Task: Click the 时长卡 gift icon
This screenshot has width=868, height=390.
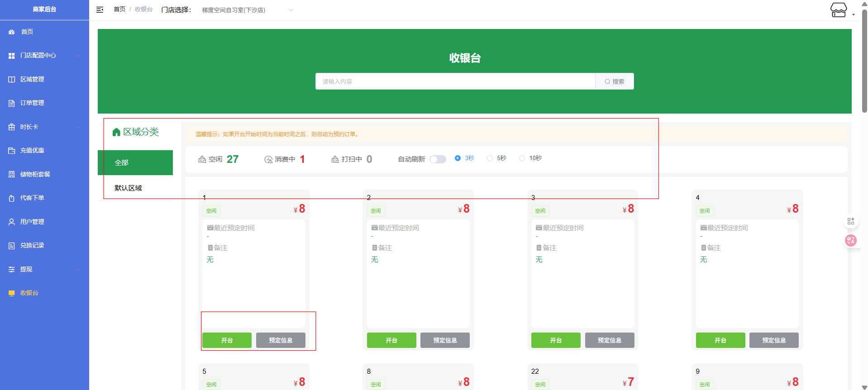Action: tap(12, 127)
